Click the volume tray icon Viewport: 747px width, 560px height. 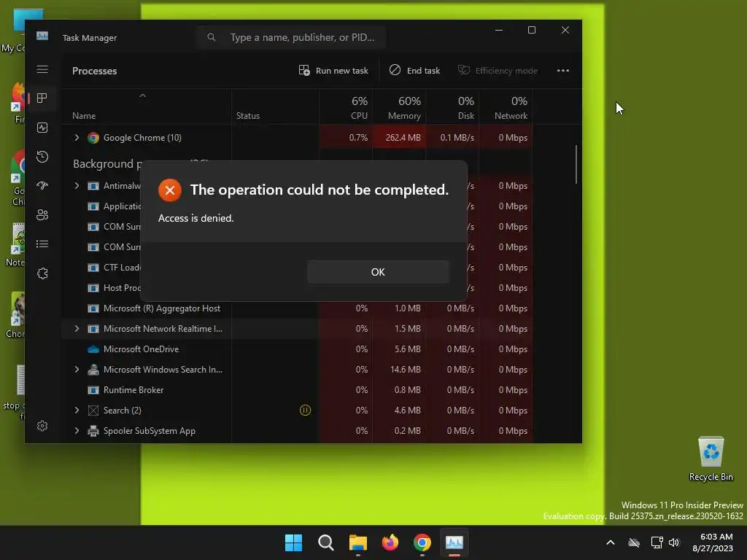[674, 542]
